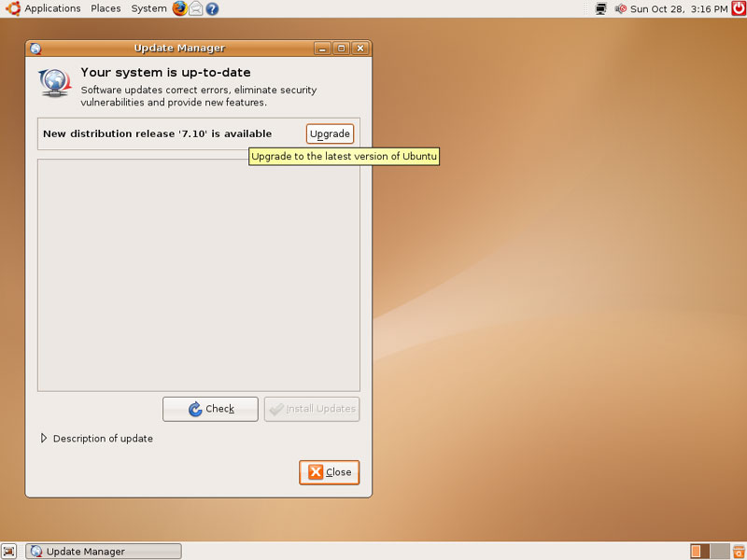Open the clock showing Sun Oct 28, 3:16 PM
747x560 pixels.
(x=679, y=9)
